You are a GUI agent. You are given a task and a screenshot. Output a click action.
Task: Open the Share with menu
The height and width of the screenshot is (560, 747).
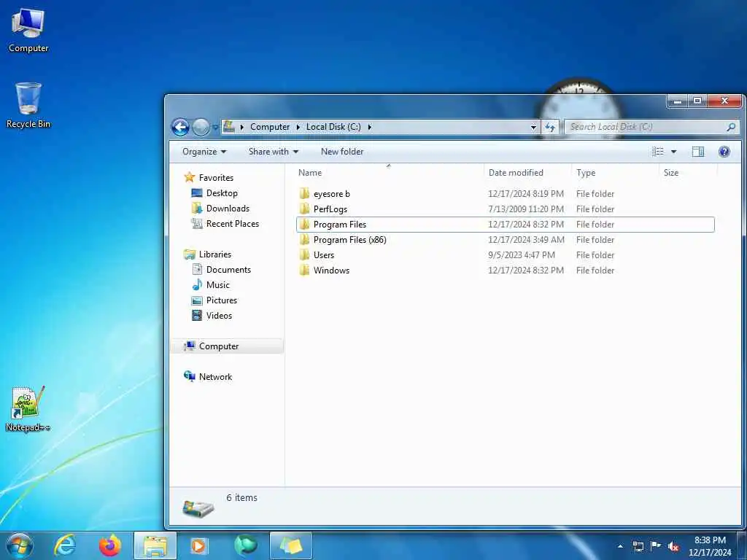pyautogui.click(x=274, y=152)
